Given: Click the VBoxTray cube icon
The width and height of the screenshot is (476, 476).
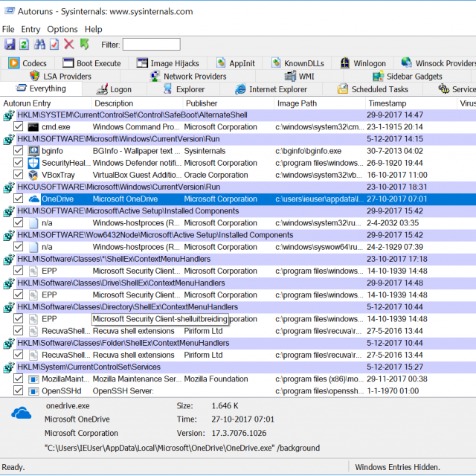Looking at the screenshot, I should tap(33, 175).
